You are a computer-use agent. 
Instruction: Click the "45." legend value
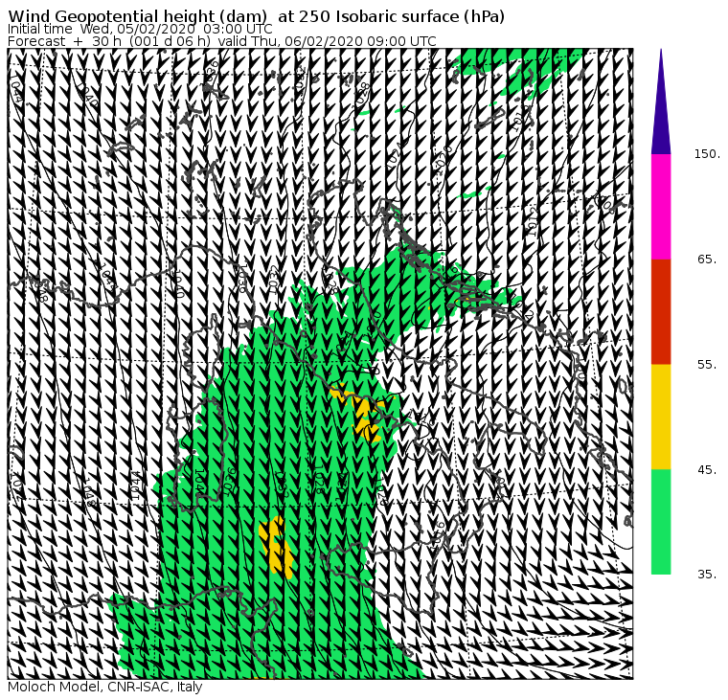(x=707, y=470)
